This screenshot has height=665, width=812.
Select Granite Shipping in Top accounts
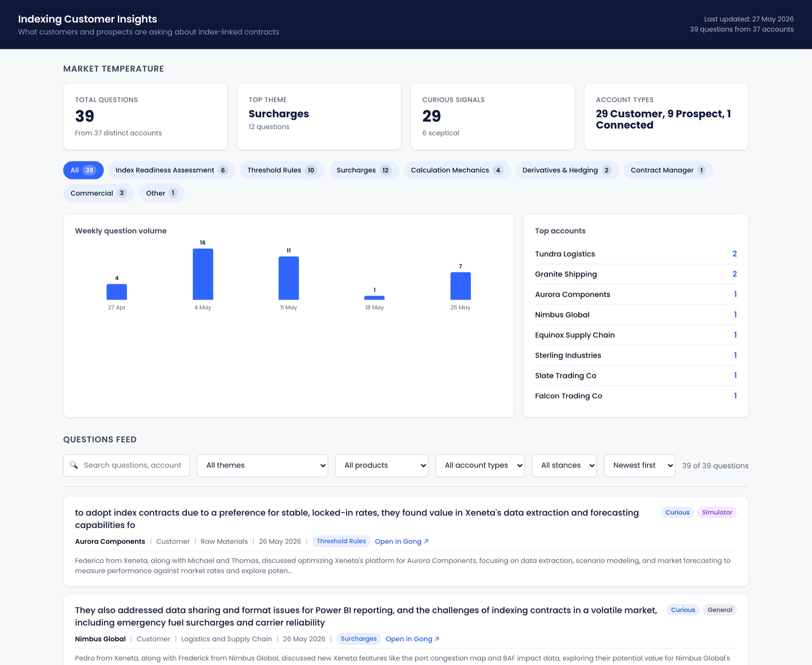click(636, 274)
